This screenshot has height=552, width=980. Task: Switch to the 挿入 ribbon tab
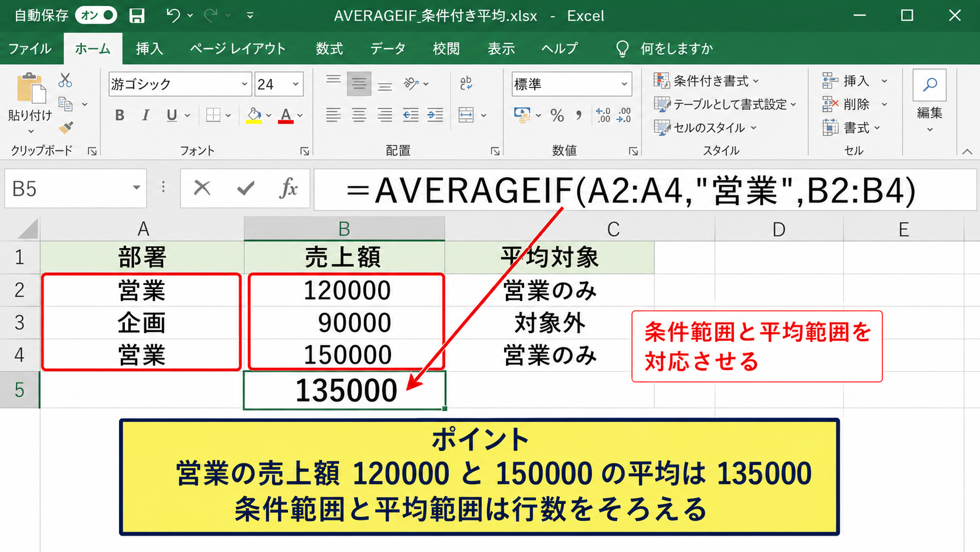click(x=149, y=49)
